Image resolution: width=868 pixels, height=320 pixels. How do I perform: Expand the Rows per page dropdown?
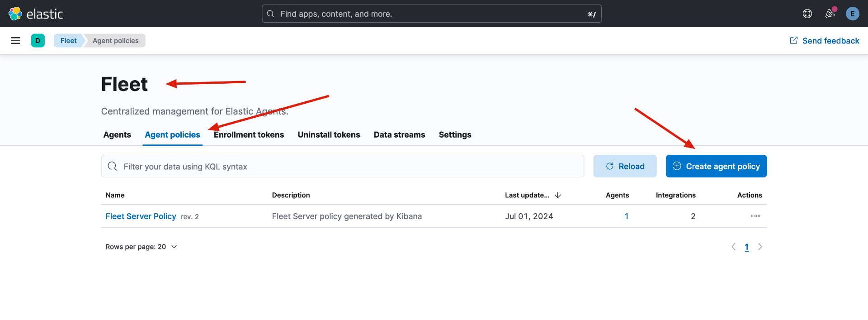coord(141,247)
